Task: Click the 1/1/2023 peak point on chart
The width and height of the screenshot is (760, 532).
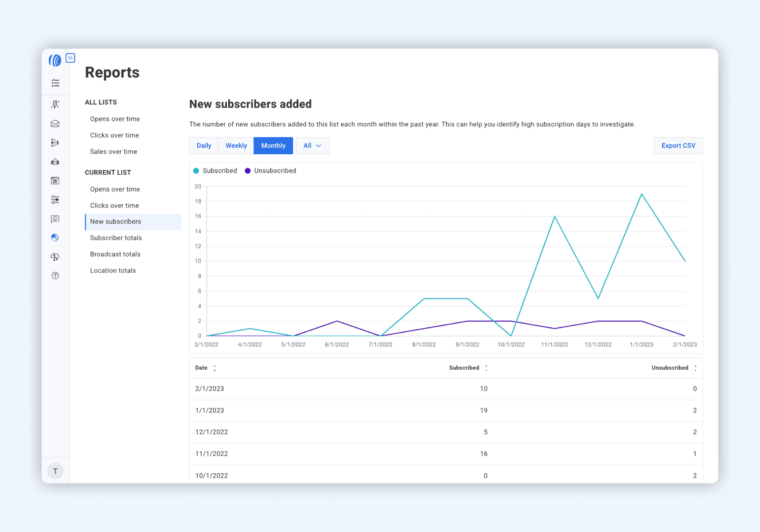Action: click(x=641, y=194)
